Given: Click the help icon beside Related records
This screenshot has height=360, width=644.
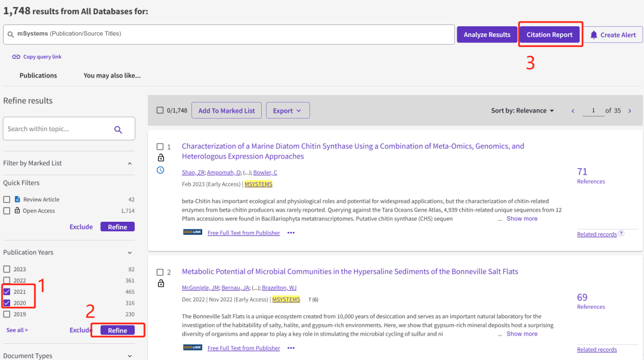Looking at the screenshot, I should pyautogui.click(x=621, y=234).
